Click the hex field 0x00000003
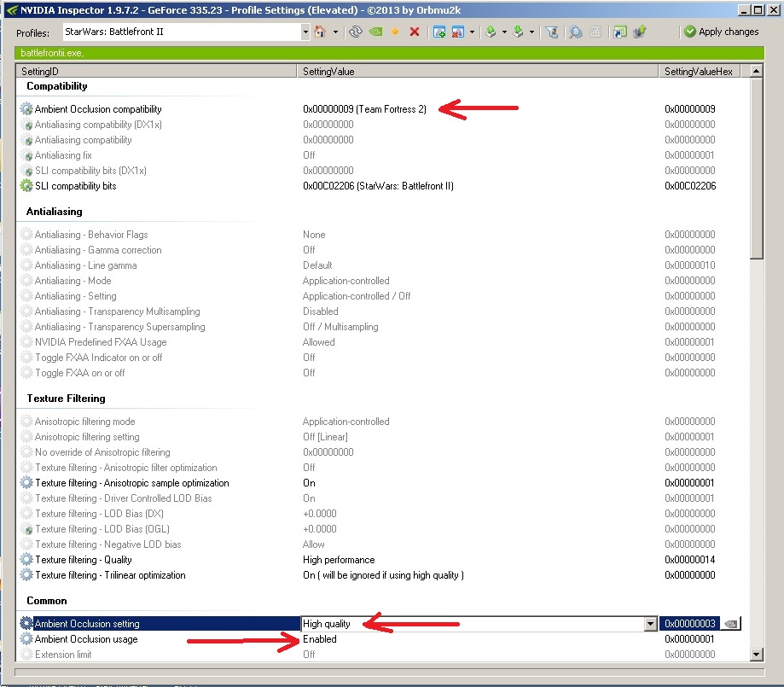The width and height of the screenshot is (784, 687). tap(690, 624)
